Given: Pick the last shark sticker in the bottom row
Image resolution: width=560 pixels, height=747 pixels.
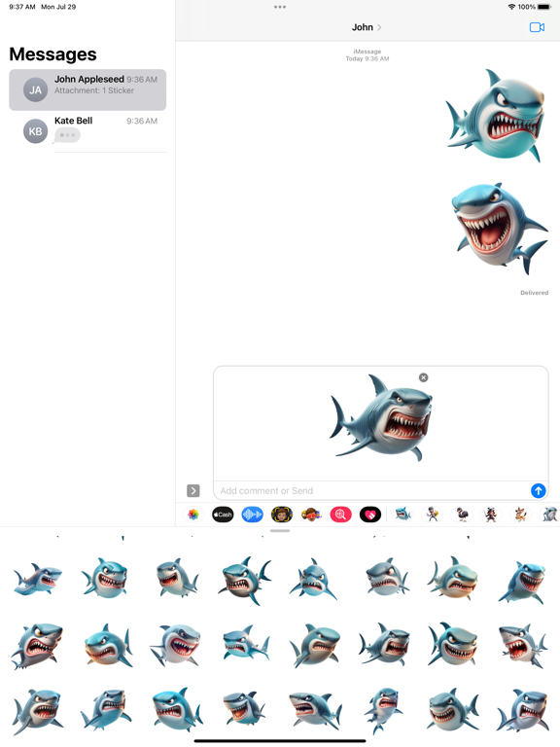Looking at the screenshot, I should pyautogui.click(x=523, y=710).
